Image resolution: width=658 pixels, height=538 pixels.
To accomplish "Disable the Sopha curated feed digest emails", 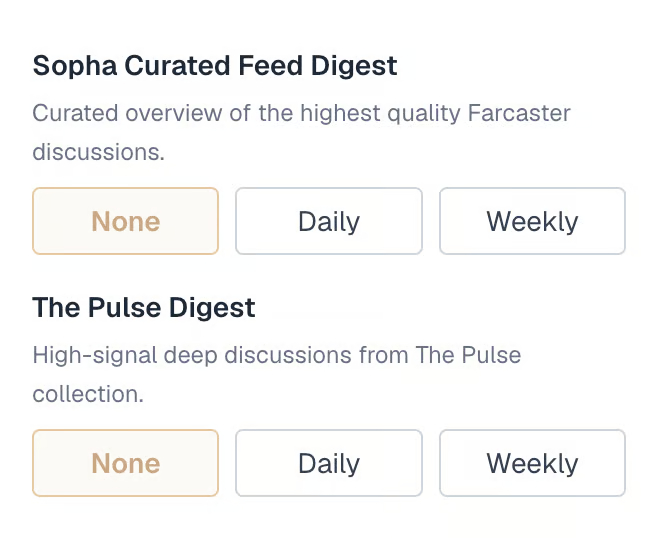I will (125, 221).
